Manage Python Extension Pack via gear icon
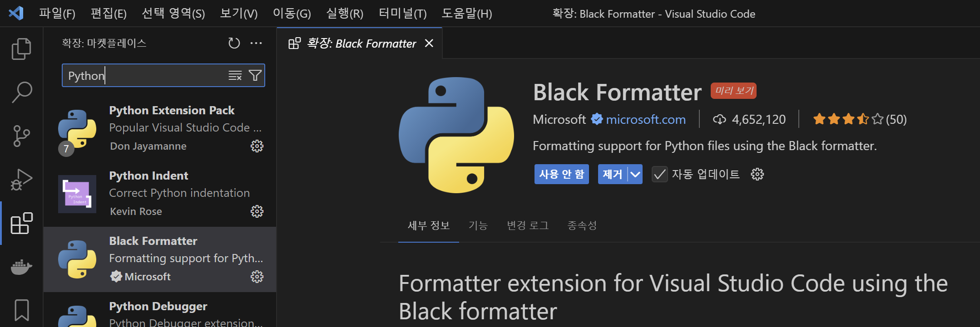This screenshot has height=327, width=980. click(257, 146)
